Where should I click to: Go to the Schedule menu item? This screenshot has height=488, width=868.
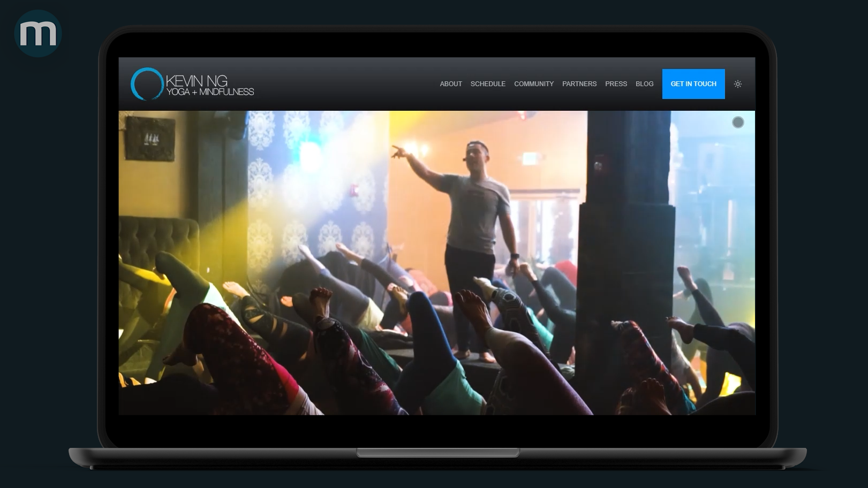[x=487, y=84]
